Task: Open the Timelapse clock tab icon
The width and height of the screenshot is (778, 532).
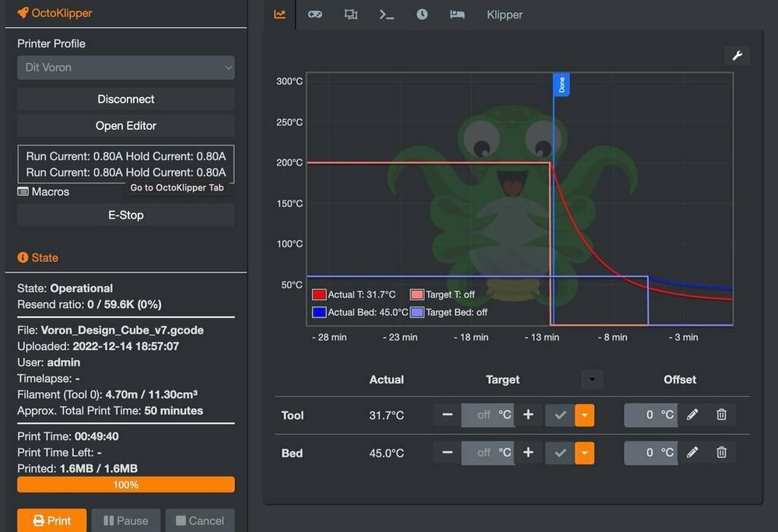Action: [x=422, y=14]
